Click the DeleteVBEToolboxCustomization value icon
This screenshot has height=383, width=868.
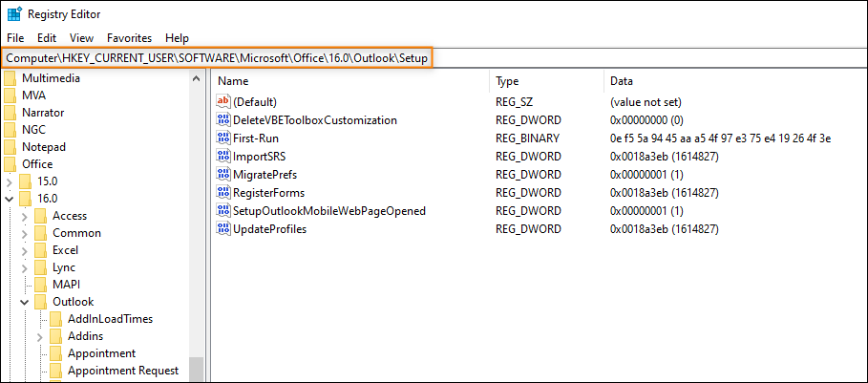coord(223,119)
